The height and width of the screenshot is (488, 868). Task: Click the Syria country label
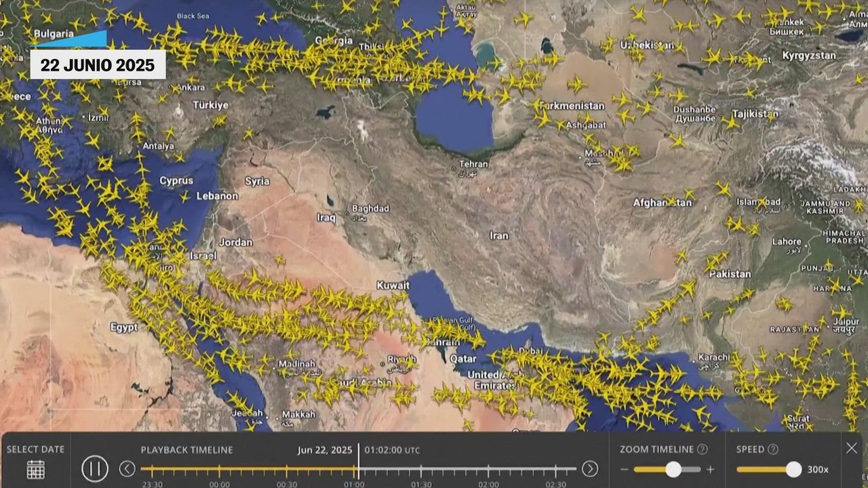257,181
